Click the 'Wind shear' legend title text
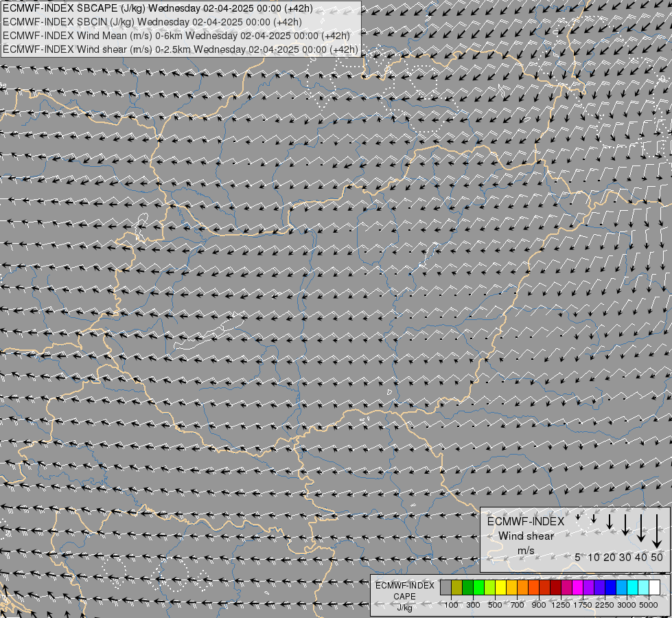The height and width of the screenshot is (618, 672). 526,536
